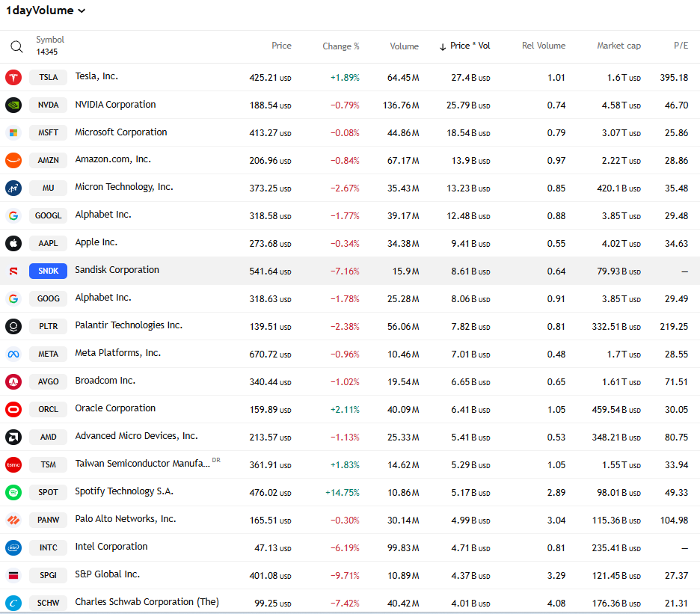
Task: Click the Palantir logo icon
Action: [x=13, y=326]
